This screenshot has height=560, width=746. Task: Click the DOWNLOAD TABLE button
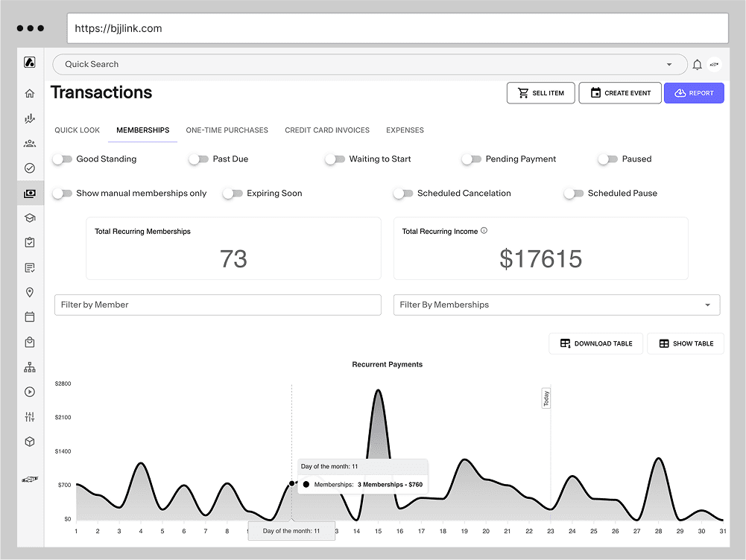[x=595, y=343]
